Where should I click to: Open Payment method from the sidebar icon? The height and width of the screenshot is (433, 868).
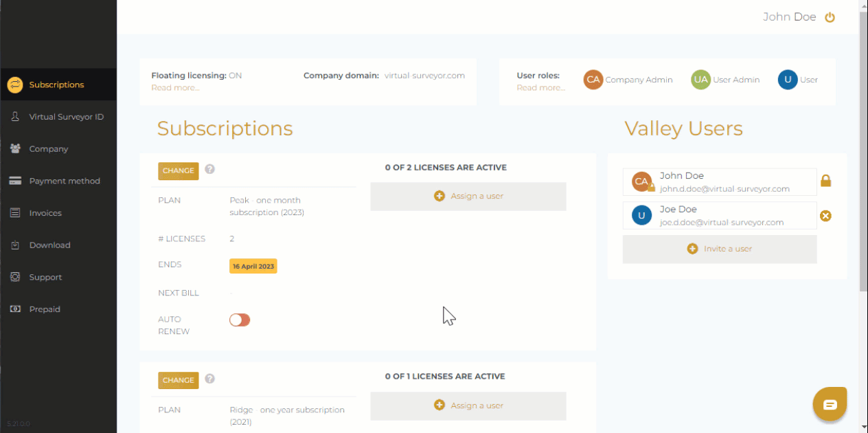tap(14, 181)
